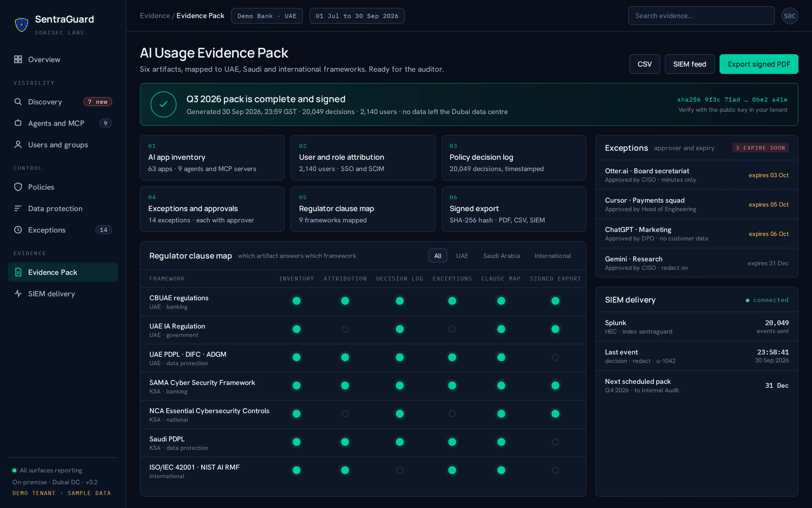Open the Regulator clause map card

point(363,209)
